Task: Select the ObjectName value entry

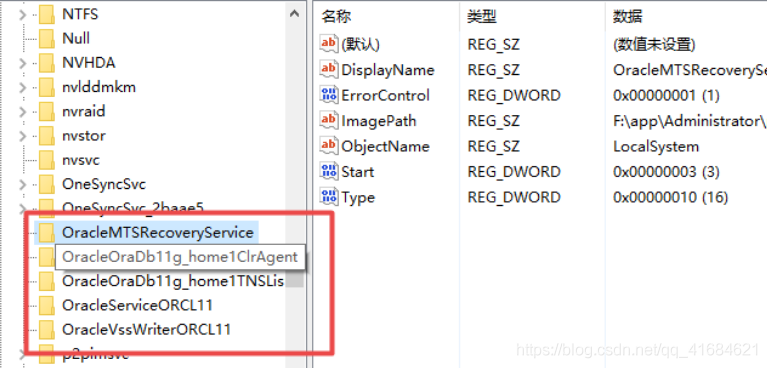Action: [x=385, y=146]
